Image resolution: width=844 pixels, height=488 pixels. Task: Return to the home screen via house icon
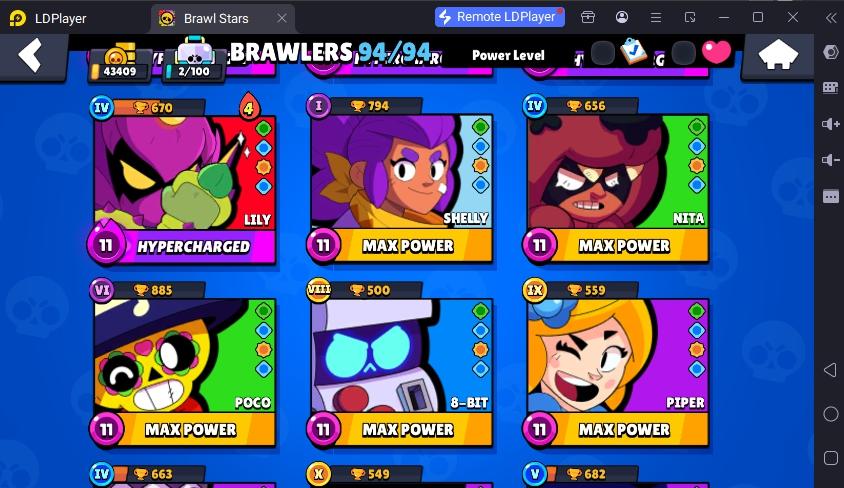[778, 55]
